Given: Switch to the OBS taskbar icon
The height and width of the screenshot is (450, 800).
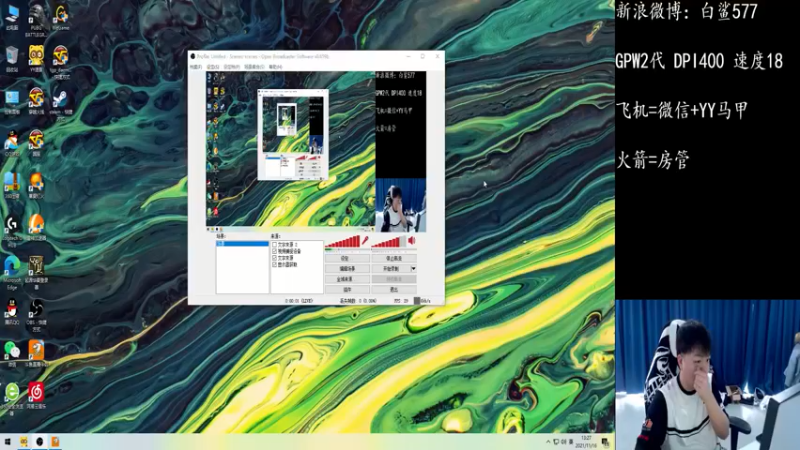Looking at the screenshot, I should point(39,441).
